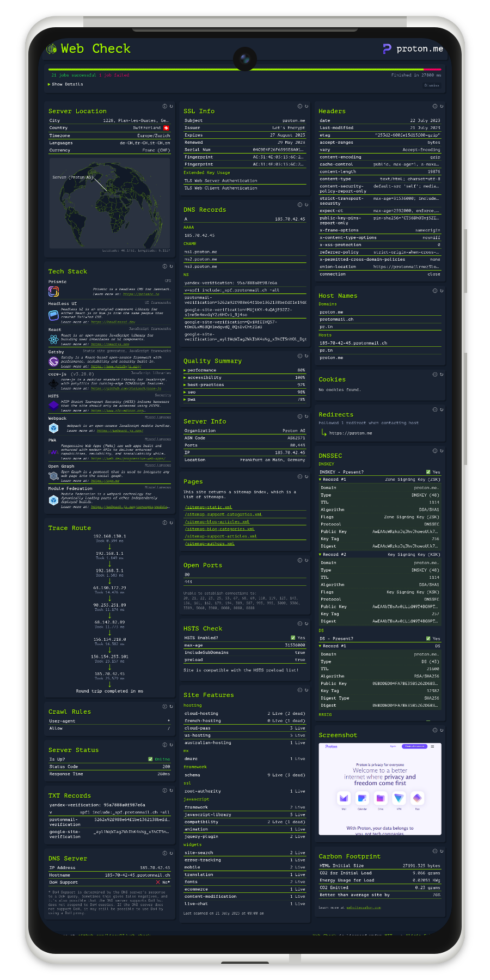The image size is (490, 980).
Task: Click the Web Check logo icon
Action: click(x=52, y=49)
